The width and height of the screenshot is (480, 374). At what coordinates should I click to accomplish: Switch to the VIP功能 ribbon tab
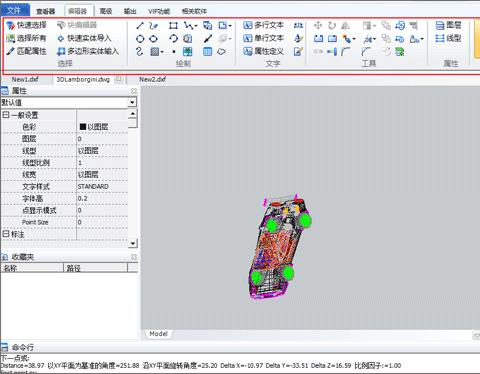coord(159,11)
